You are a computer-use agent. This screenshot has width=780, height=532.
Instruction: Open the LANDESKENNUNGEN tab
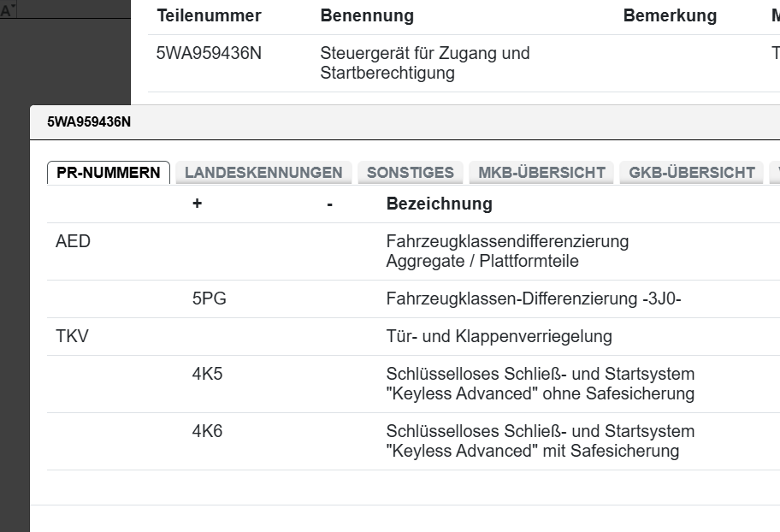pyautogui.click(x=263, y=172)
